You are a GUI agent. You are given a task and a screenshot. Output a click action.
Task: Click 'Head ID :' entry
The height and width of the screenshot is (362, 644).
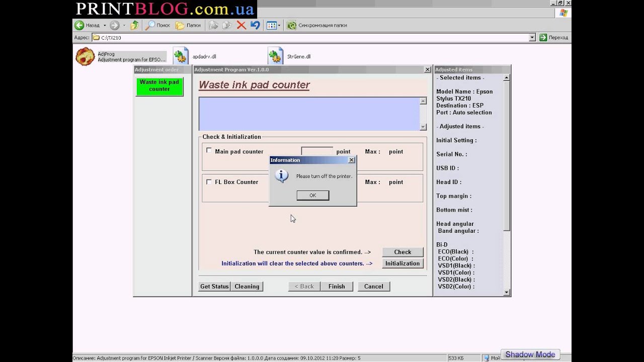click(x=449, y=182)
